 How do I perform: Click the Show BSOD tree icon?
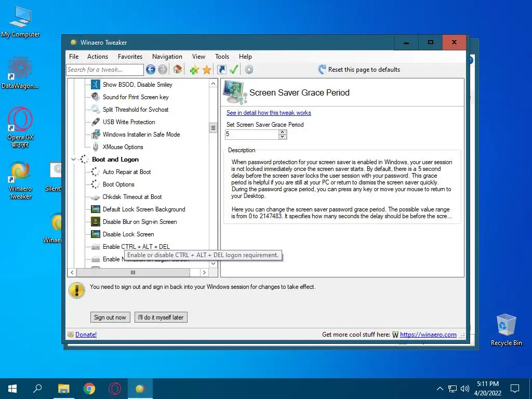(x=96, y=85)
